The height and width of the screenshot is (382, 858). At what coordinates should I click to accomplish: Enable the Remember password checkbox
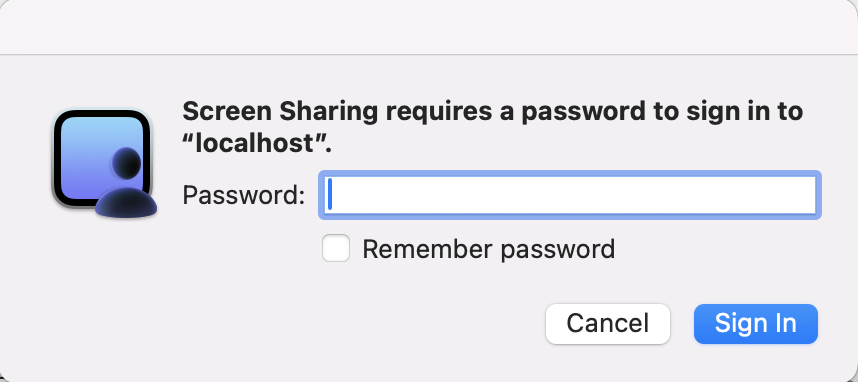click(335, 248)
